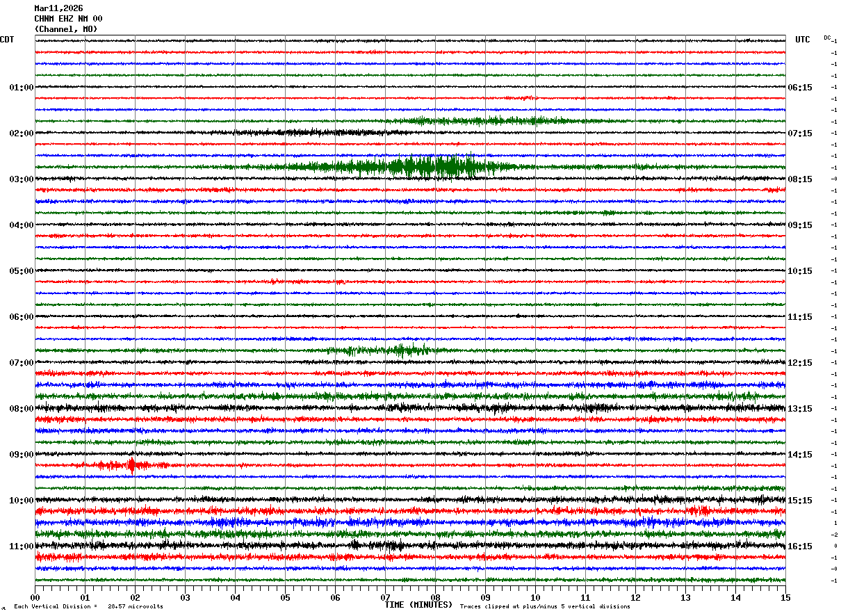Click minute 01 on the time axis
This screenshot has height=616, width=841.
[x=85, y=597]
